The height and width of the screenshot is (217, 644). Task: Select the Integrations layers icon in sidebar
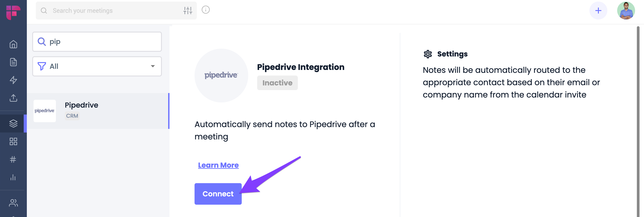click(13, 123)
